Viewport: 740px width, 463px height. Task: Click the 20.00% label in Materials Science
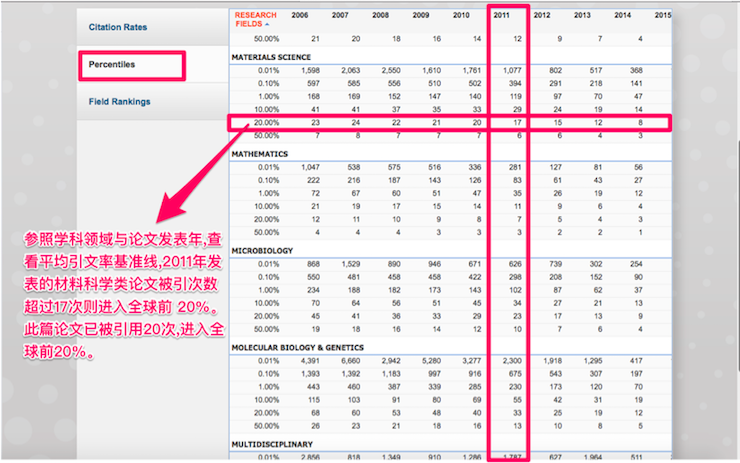point(266,121)
